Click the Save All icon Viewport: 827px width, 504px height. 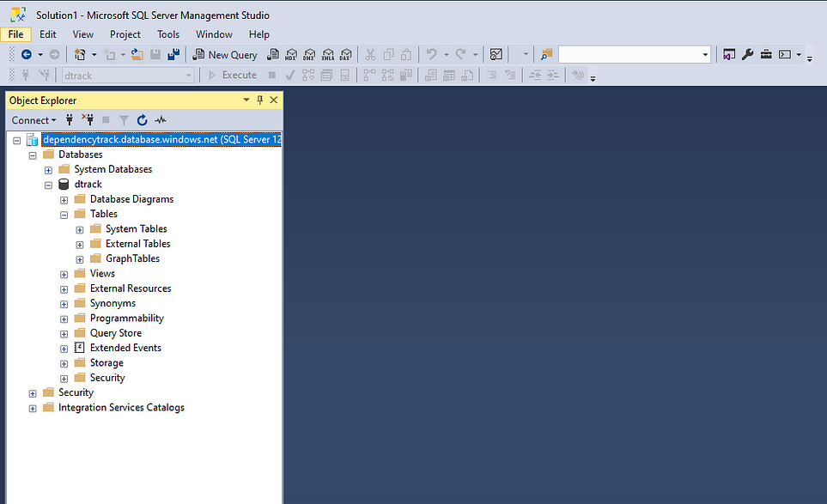[x=173, y=54]
